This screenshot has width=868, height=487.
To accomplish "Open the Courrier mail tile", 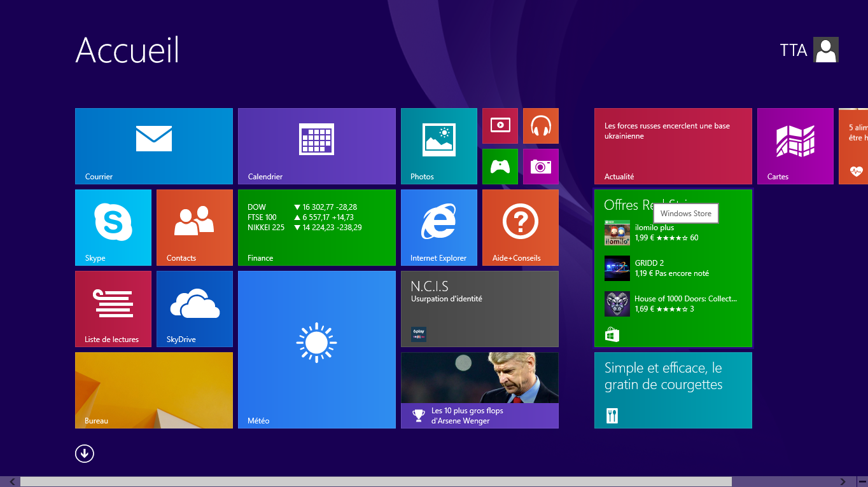I will [x=154, y=146].
